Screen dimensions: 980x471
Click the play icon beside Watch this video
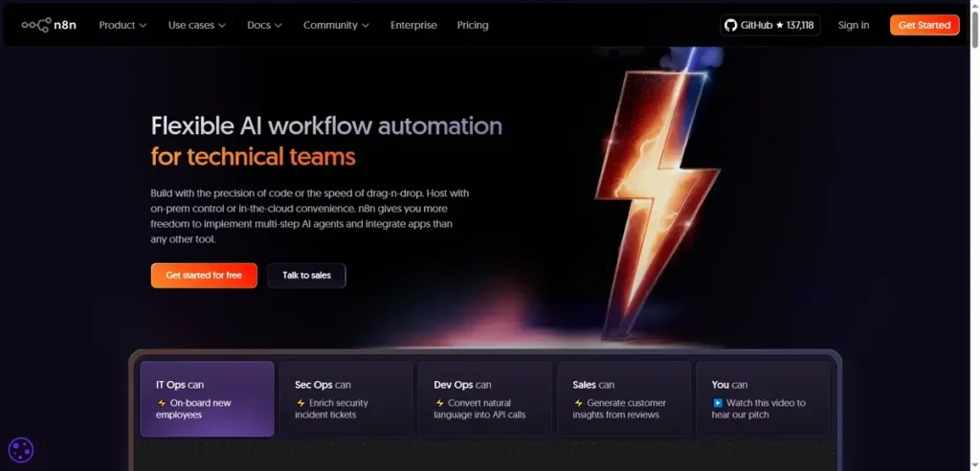coord(718,403)
